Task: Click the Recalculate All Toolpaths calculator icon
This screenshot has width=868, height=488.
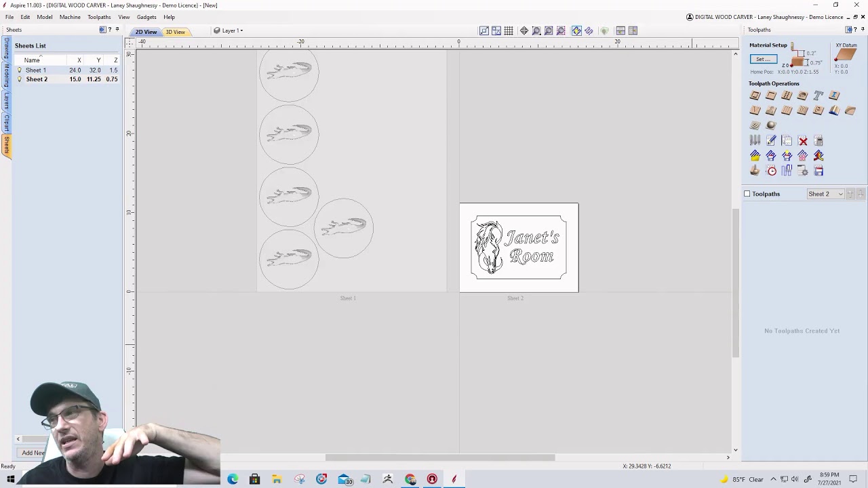Action: tap(818, 140)
